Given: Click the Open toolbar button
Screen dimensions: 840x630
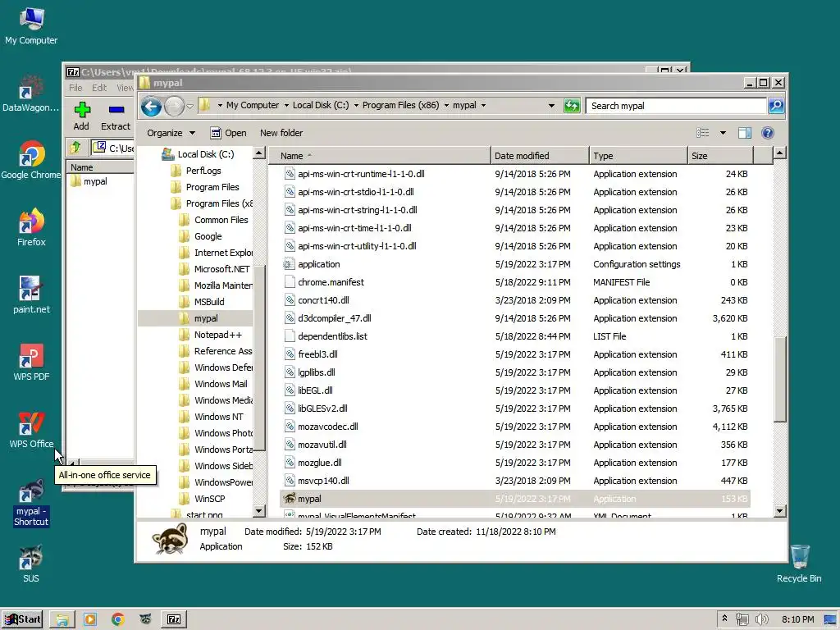Looking at the screenshot, I should 228,133.
